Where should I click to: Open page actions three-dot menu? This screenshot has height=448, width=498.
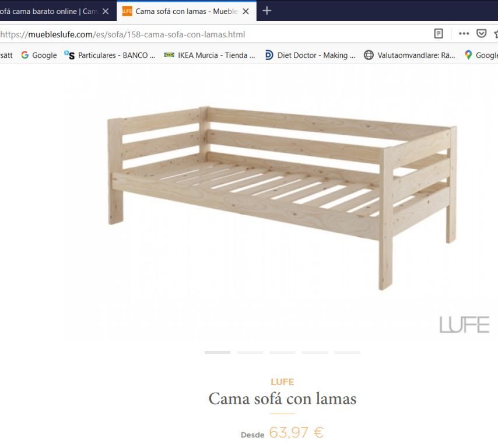point(464,34)
